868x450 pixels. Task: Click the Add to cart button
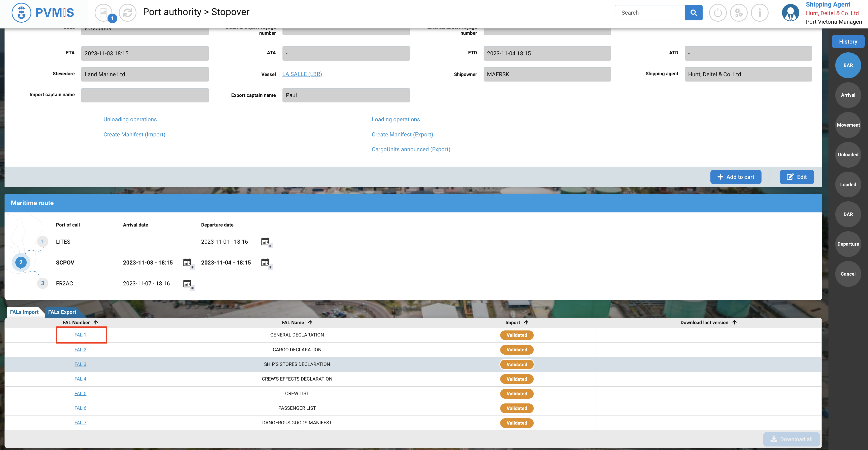coord(736,177)
